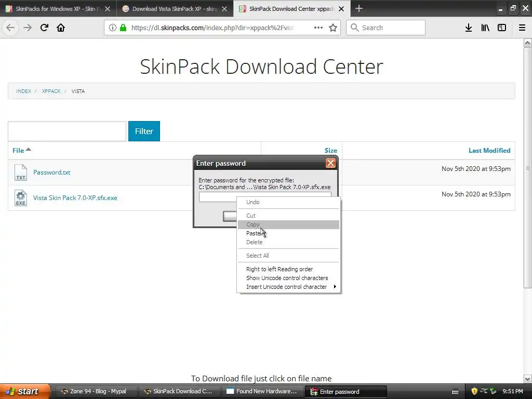Sort by the Size column header

pyautogui.click(x=331, y=150)
